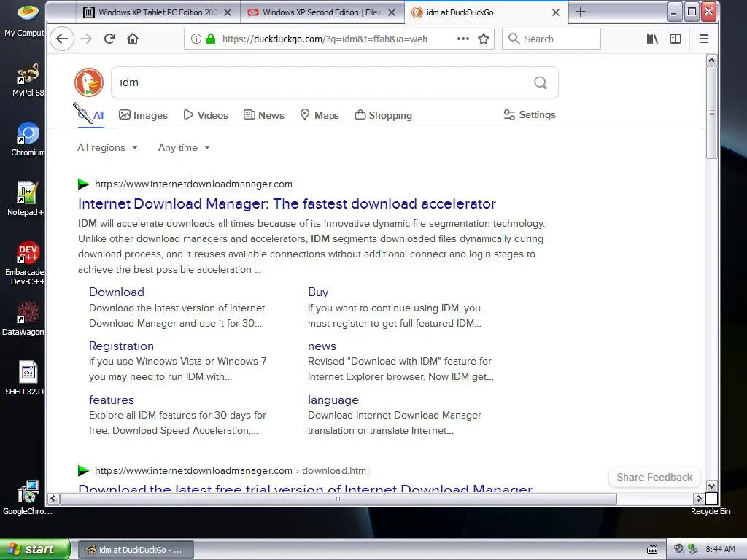Viewport: 747px width, 560px height.
Task: Select the Embarcadero Dev-C++ desktop icon
Action: (x=26, y=262)
